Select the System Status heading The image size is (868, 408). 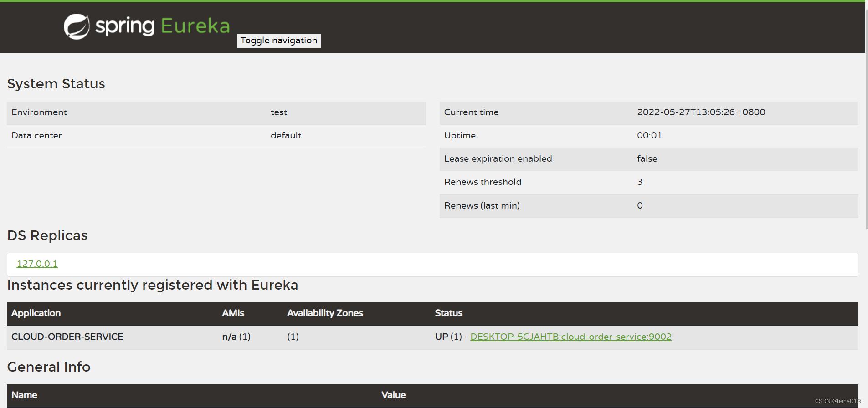pos(56,84)
